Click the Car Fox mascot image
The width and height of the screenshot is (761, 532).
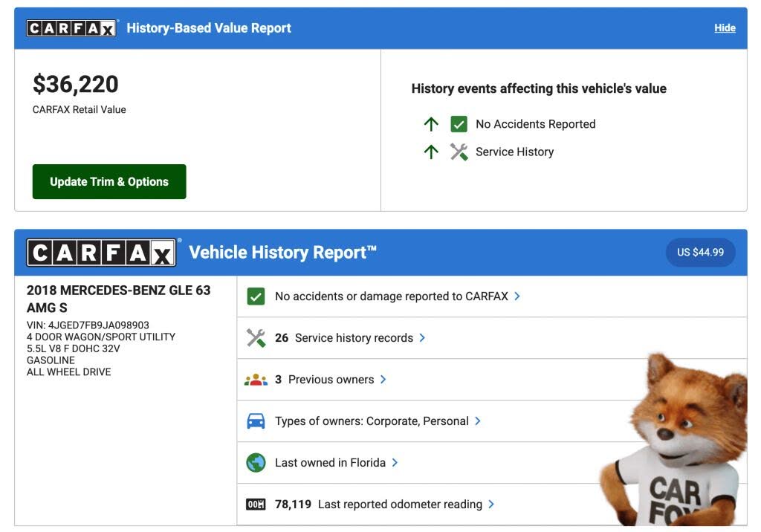[x=675, y=446]
